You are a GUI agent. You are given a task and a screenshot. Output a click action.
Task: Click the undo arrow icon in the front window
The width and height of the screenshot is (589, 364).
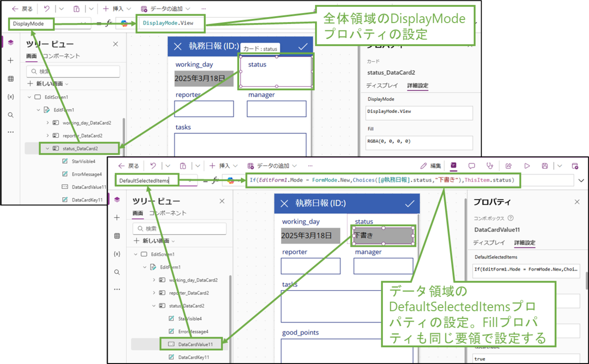point(153,166)
